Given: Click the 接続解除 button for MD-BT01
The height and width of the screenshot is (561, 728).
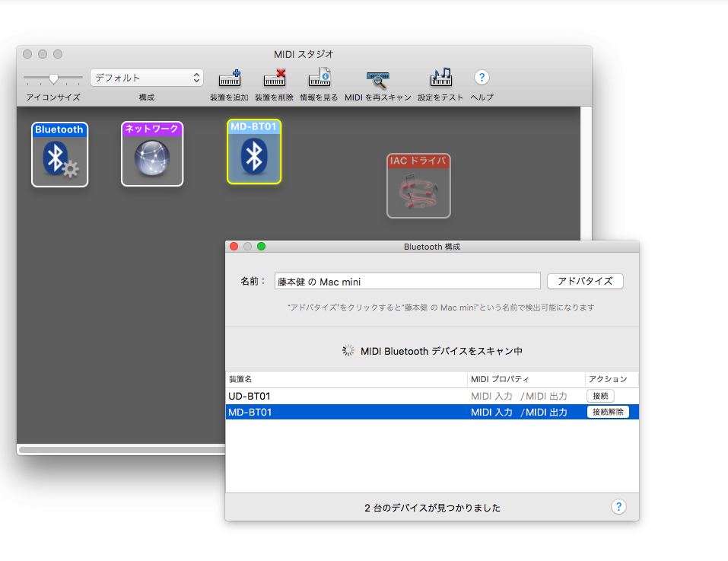Looking at the screenshot, I should (x=608, y=412).
